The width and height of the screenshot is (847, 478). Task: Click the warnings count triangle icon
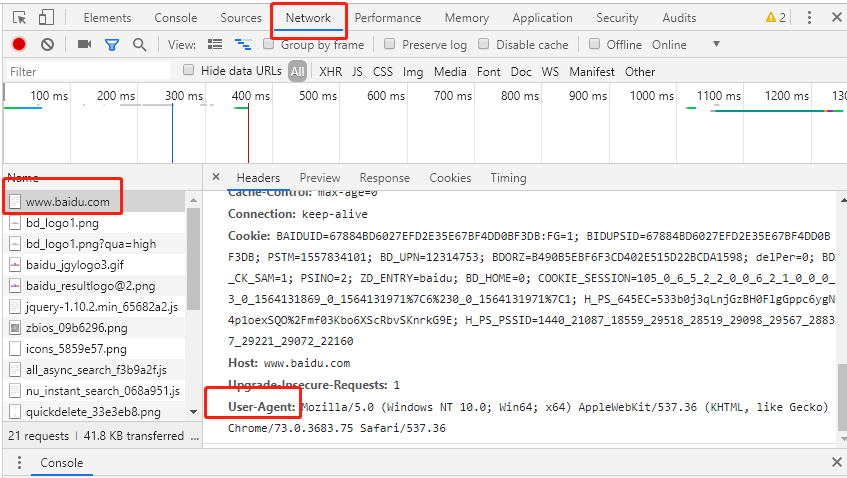pos(771,18)
